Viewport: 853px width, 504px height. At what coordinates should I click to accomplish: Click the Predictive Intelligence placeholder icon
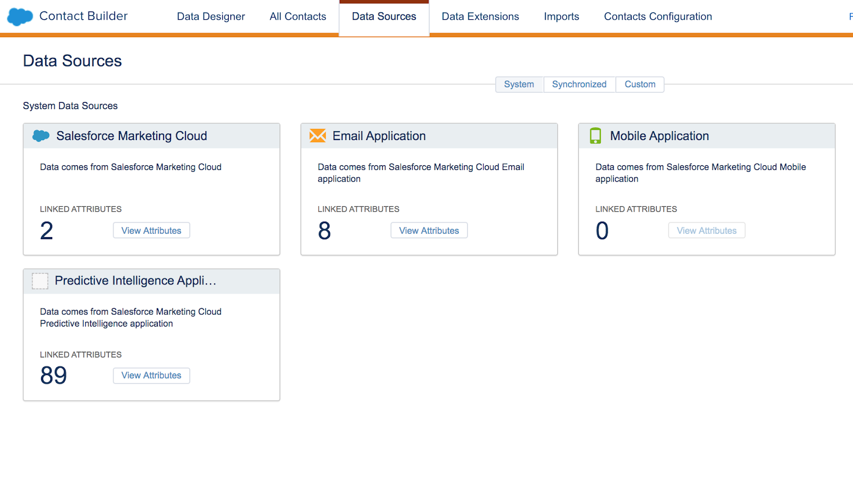pos(40,281)
